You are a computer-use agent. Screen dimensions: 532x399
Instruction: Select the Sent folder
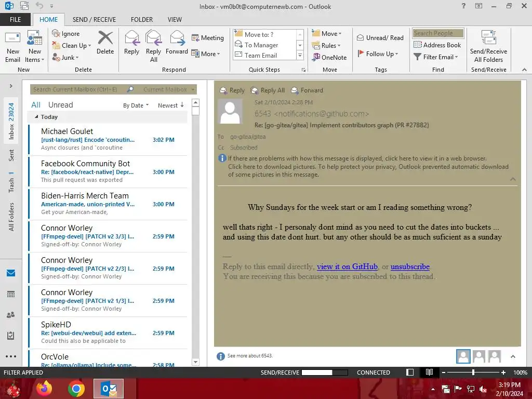[x=11, y=155]
